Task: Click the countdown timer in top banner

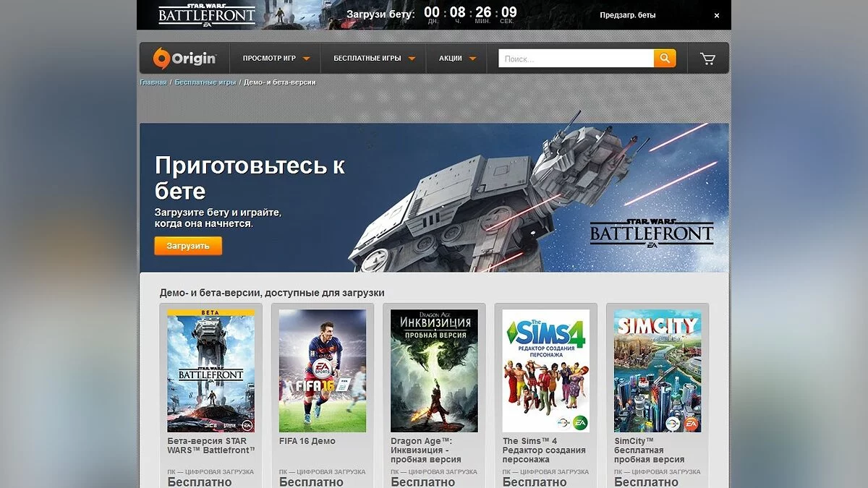Action: point(470,14)
